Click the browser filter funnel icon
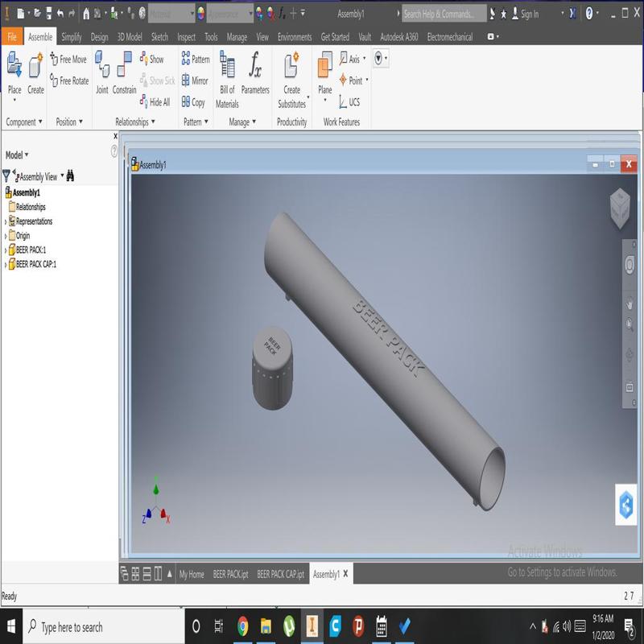644x644 pixels. click(x=6, y=176)
